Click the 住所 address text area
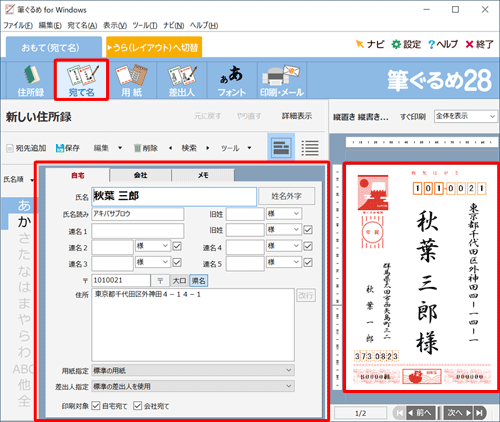This screenshot has width=500, height=422. pos(193,325)
